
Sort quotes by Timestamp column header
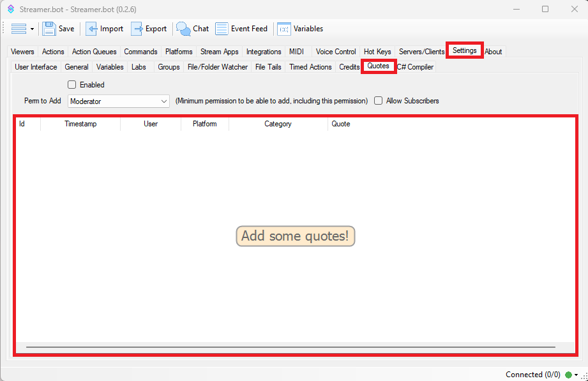pyautogui.click(x=80, y=124)
